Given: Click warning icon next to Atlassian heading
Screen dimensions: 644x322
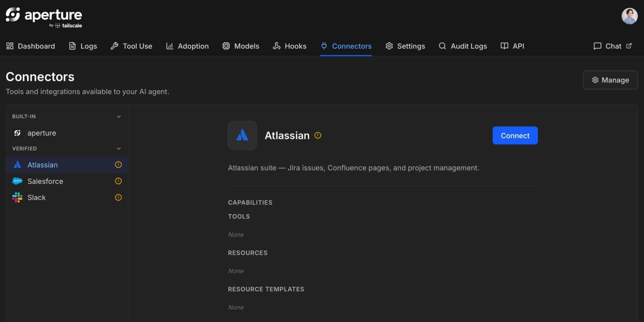Looking at the screenshot, I should click(318, 135).
